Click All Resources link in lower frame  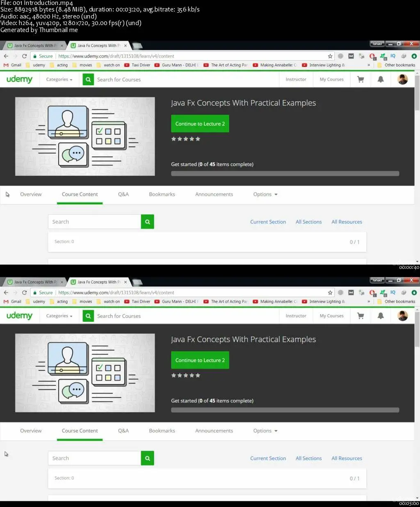[347, 459]
